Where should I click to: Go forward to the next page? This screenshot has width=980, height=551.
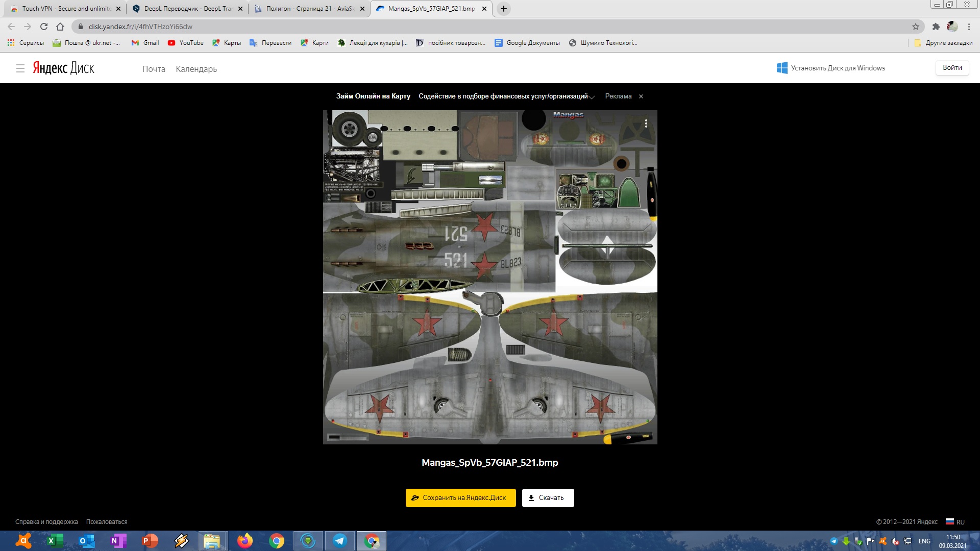point(28,27)
